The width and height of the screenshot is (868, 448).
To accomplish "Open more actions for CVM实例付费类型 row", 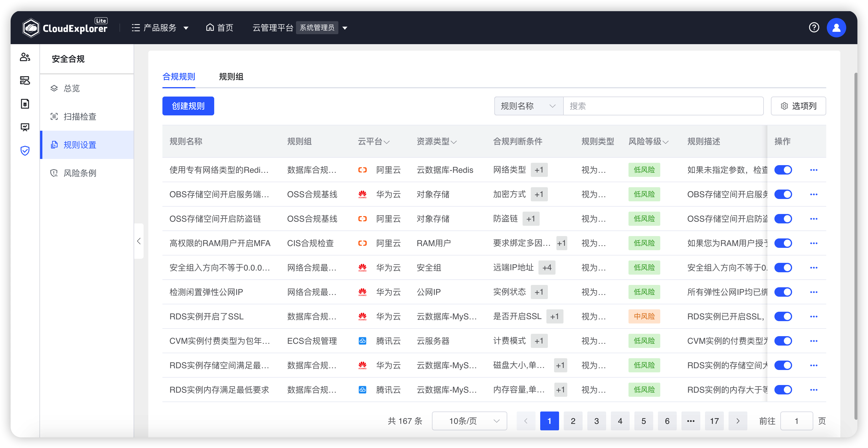I will 813,341.
